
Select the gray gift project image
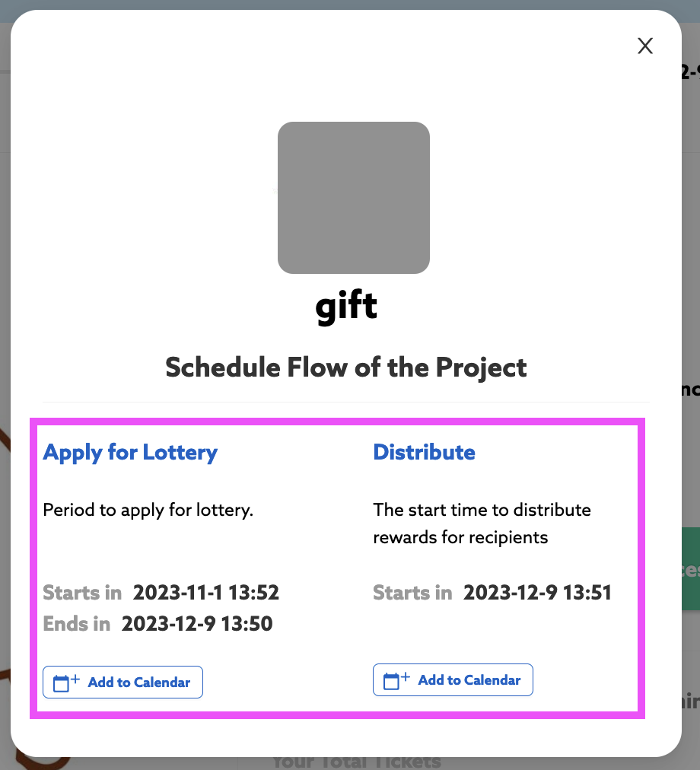point(354,197)
